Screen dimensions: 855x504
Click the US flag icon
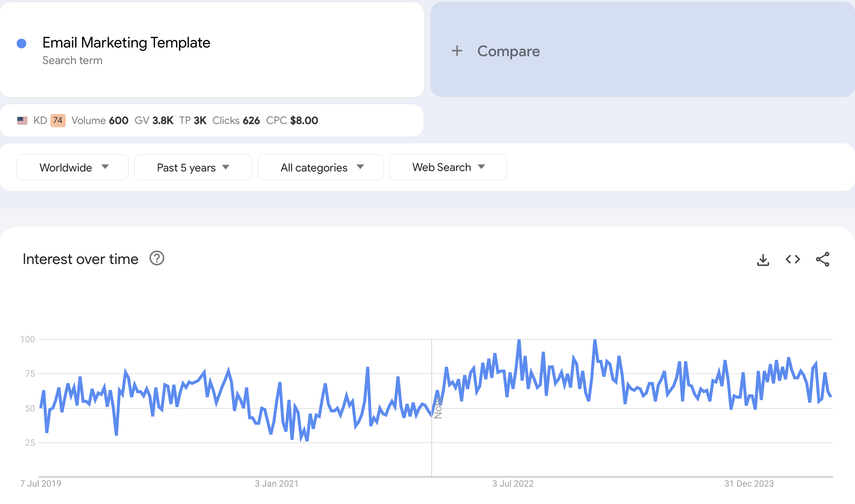[x=22, y=121]
